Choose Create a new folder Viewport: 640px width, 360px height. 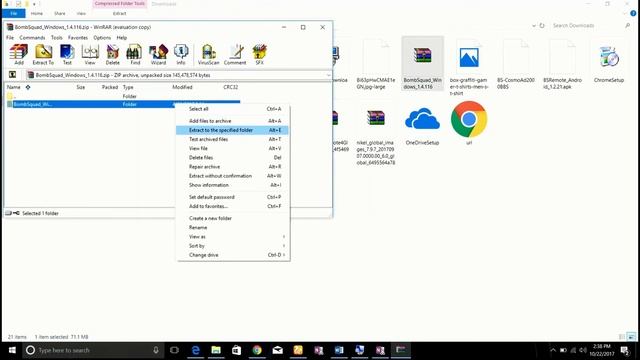(x=233, y=218)
